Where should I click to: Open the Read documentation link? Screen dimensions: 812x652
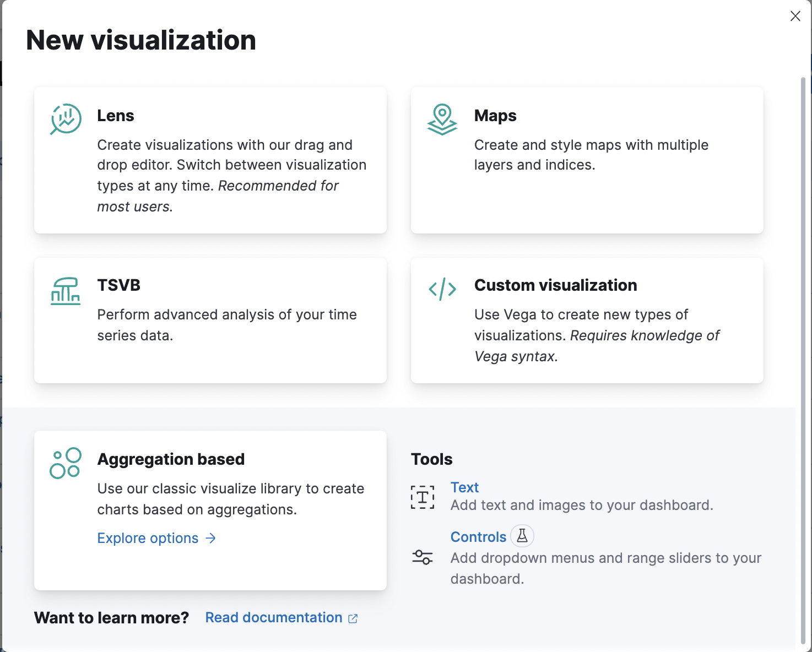pos(273,617)
